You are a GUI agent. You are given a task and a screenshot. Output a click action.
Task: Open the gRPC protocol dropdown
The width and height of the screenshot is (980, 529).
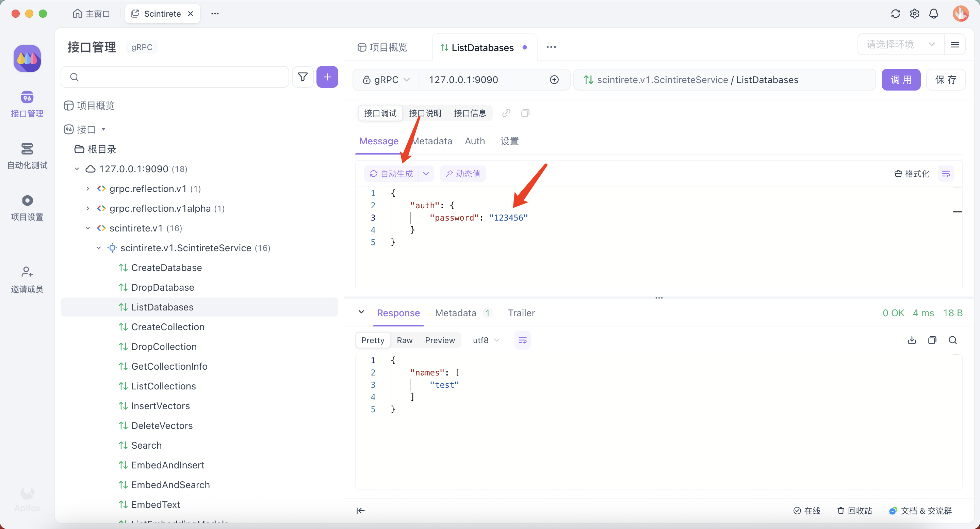386,80
